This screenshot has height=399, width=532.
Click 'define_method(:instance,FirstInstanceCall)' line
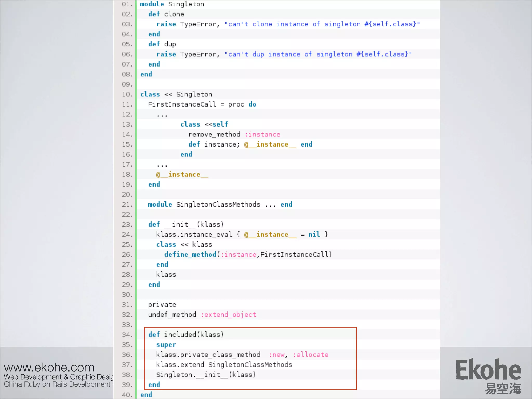248,255
